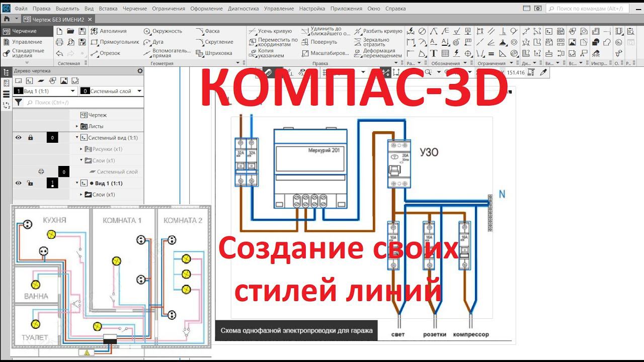Select the Дуга arc tool
644x362 pixels.
tap(153, 42)
